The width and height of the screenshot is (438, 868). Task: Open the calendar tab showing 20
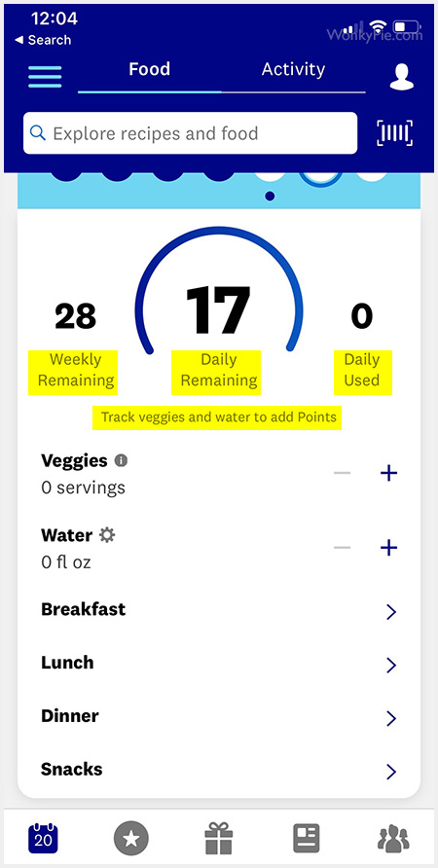(43, 838)
